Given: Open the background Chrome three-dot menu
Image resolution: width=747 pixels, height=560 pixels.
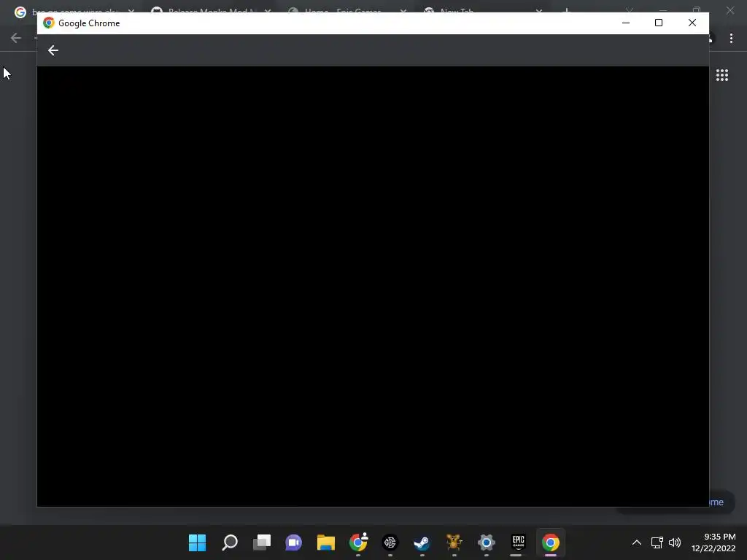Looking at the screenshot, I should 731,38.
